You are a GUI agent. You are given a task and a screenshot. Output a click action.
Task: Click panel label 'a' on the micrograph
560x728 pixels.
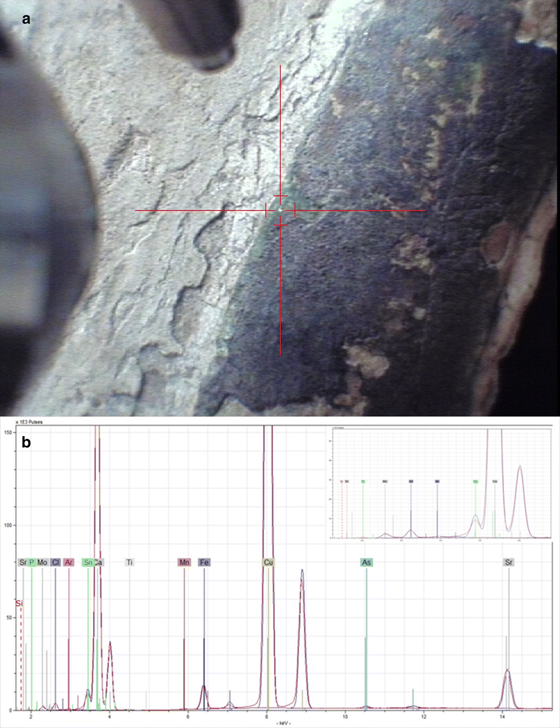click(x=26, y=19)
